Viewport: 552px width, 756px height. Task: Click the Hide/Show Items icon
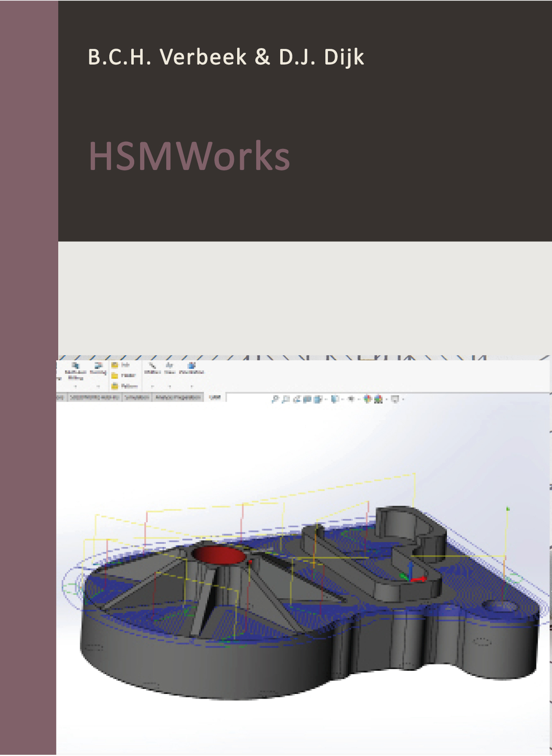coord(351,399)
